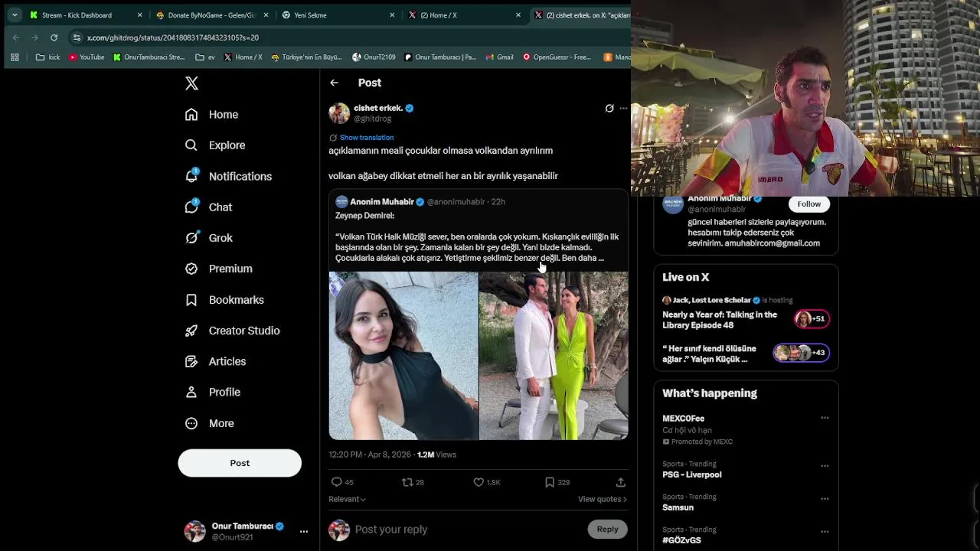Close the Stream - Kick Dashboard tab
This screenshot has width=980, height=551.
[x=139, y=15]
